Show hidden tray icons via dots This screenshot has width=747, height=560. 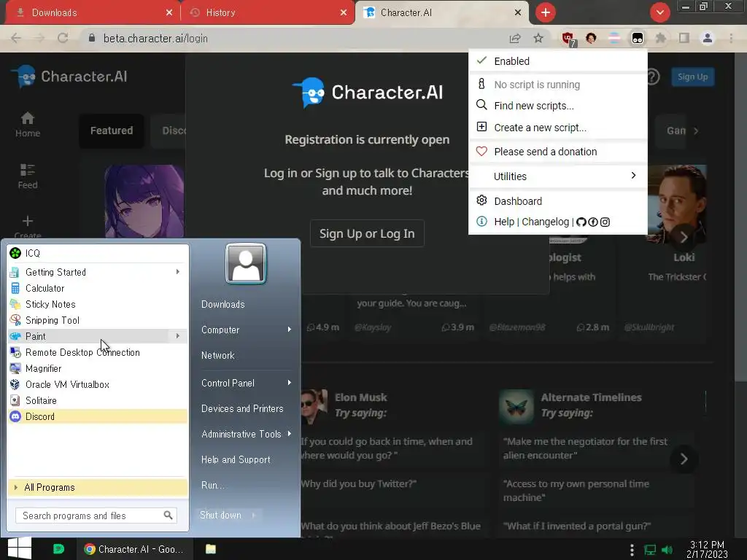(x=632, y=550)
